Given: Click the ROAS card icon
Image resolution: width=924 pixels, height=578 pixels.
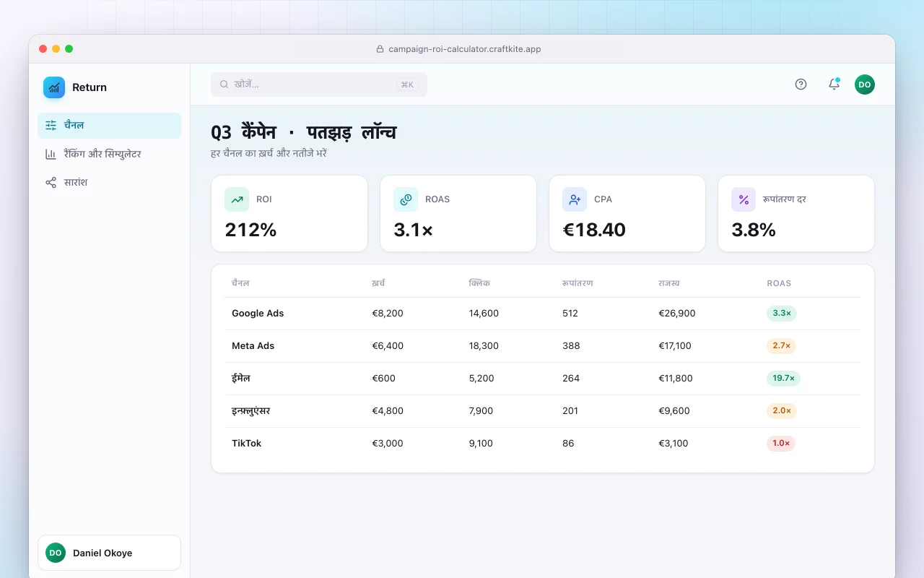Looking at the screenshot, I should 406,199.
